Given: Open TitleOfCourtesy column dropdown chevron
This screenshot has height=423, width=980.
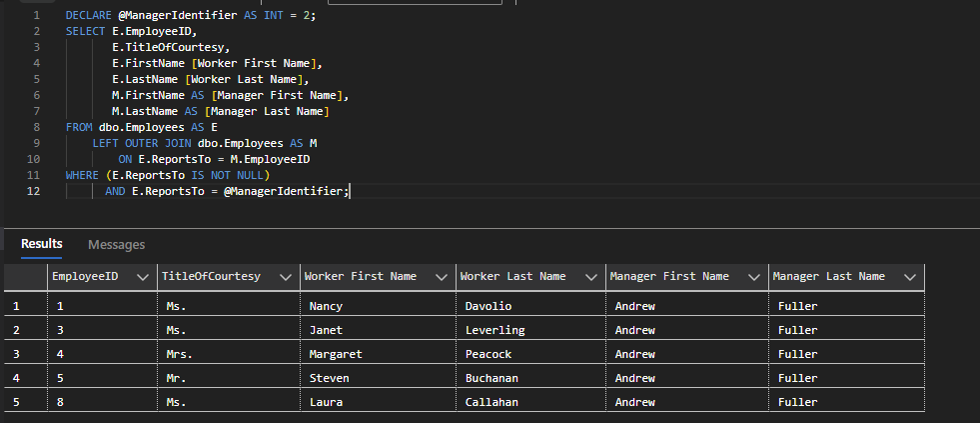Looking at the screenshot, I should point(286,277).
